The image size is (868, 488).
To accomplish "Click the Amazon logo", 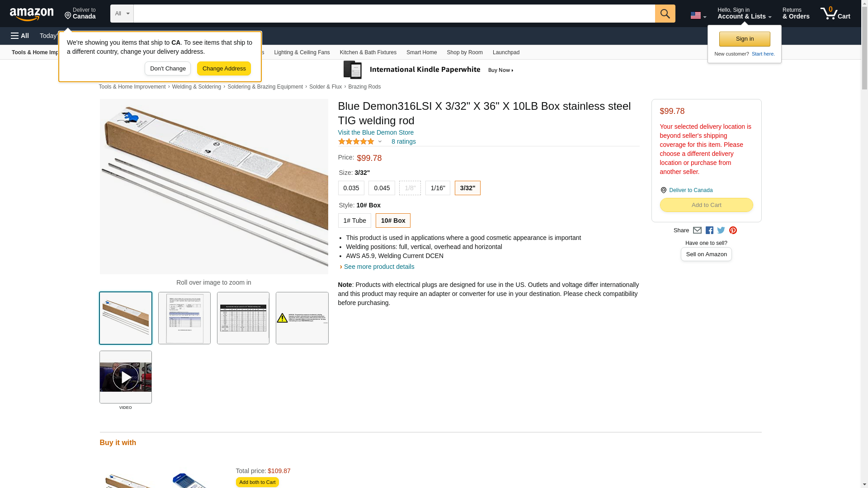I will (32, 14).
